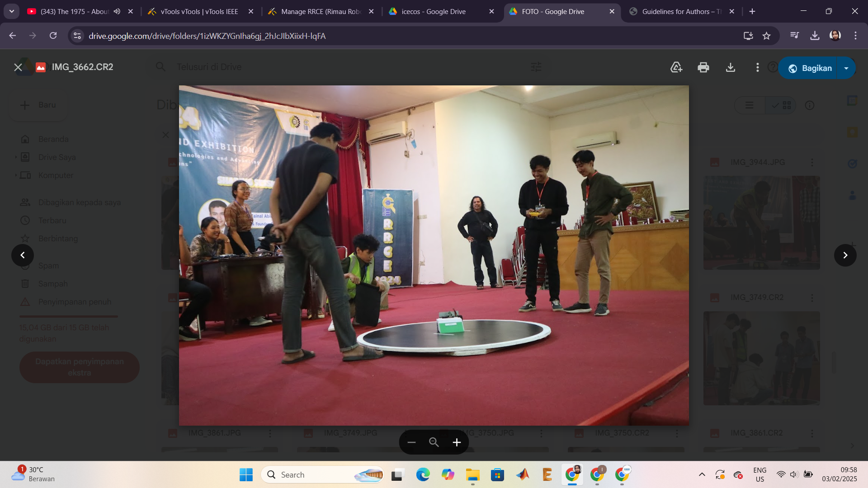Open Chrome profile avatar menu
Viewport: 868px width, 488px height.
click(835, 36)
